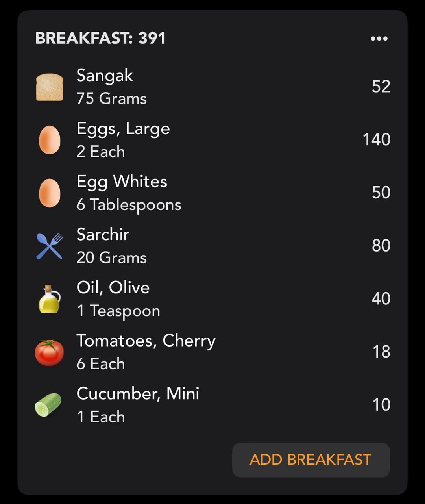Tap the fork and spoon Sarchir icon
425x504 pixels.
(50, 246)
